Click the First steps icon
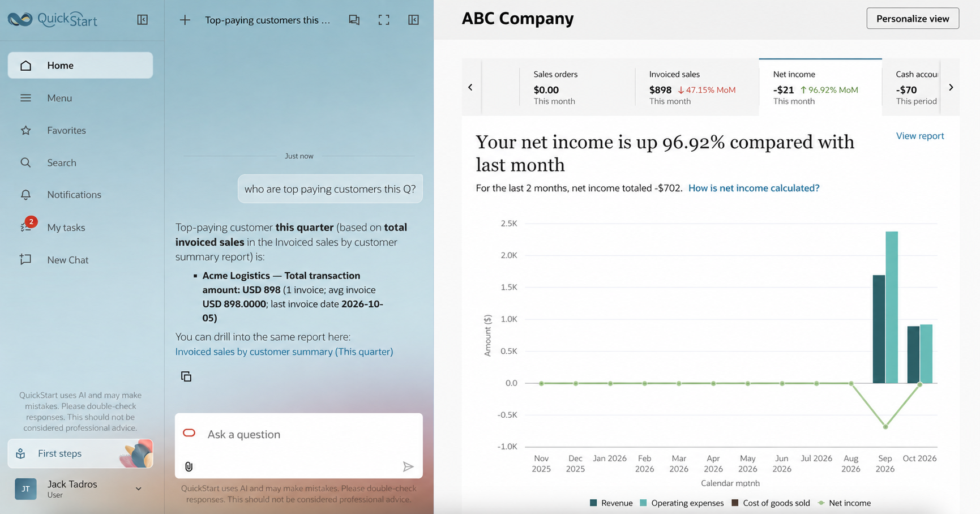This screenshot has width=980, height=514. [x=20, y=453]
